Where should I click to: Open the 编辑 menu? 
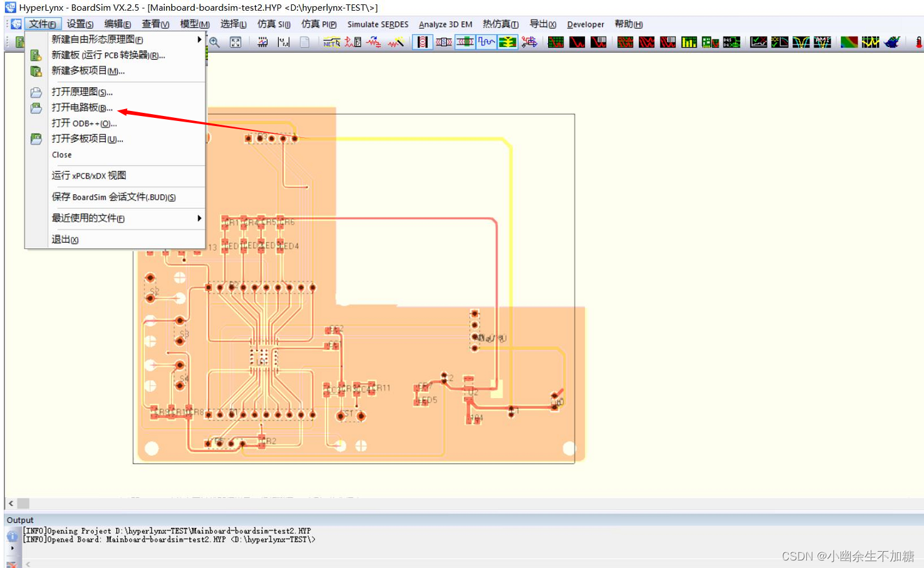tap(118, 24)
